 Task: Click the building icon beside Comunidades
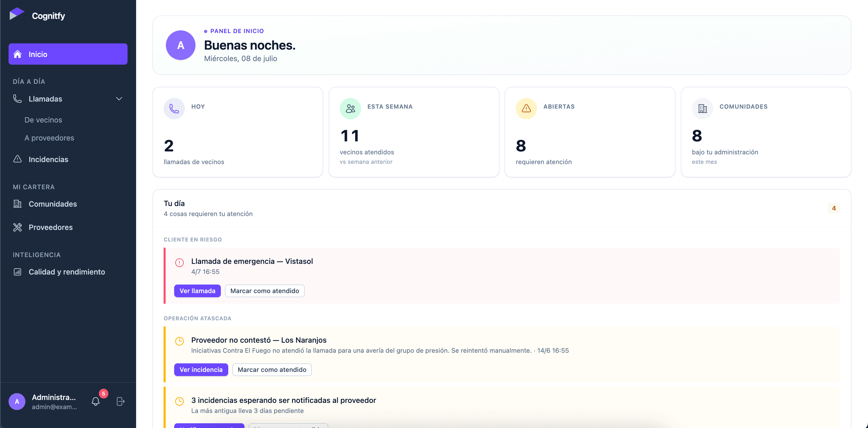point(17,204)
